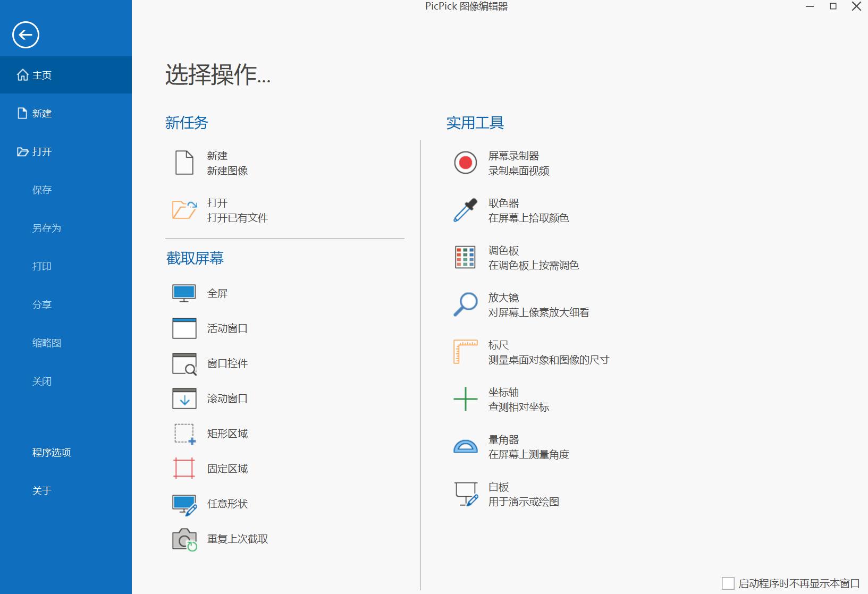Open 关于 from the sidebar
The height and width of the screenshot is (594, 868).
coord(41,490)
